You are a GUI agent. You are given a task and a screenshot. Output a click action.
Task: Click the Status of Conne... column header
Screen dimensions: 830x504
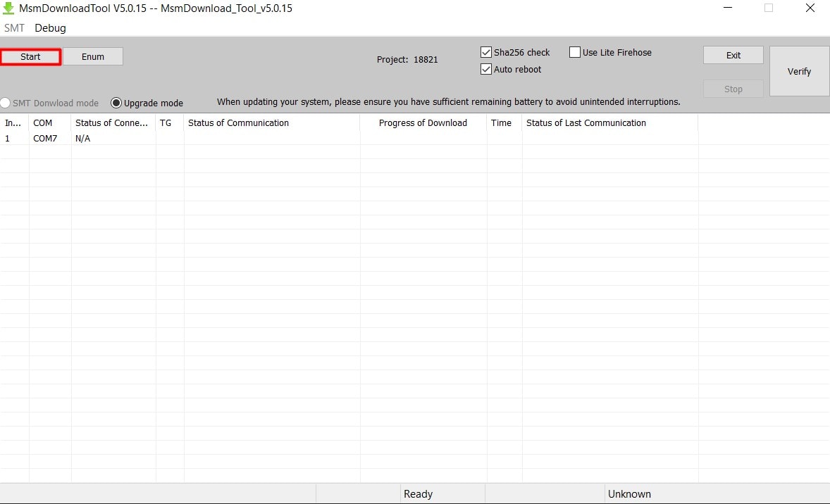pyautogui.click(x=113, y=122)
